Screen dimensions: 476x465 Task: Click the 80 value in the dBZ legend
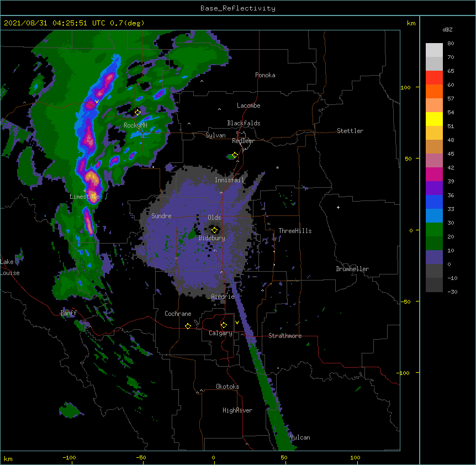[x=451, y=44]
